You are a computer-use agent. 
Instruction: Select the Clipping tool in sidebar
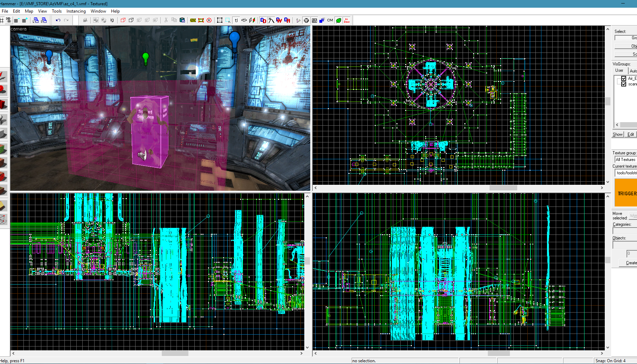click(x=4, y=205)
